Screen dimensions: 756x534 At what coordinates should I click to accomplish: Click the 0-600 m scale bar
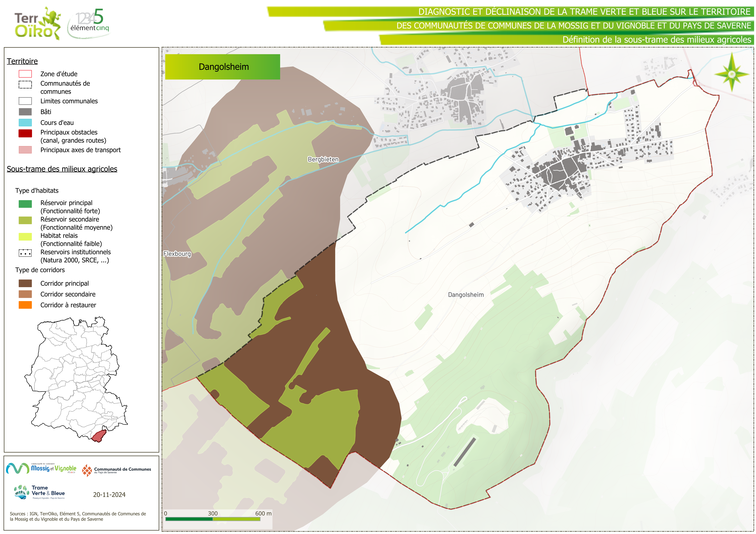point(213,519)
